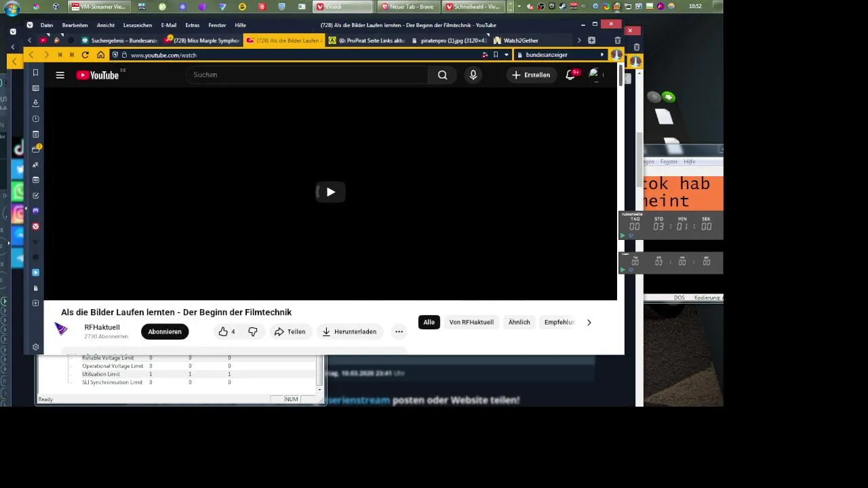The height and width of the screenshot is (488, 868).
Task: Open YouTube hamburger guide menu
Action: coord(60,75)
